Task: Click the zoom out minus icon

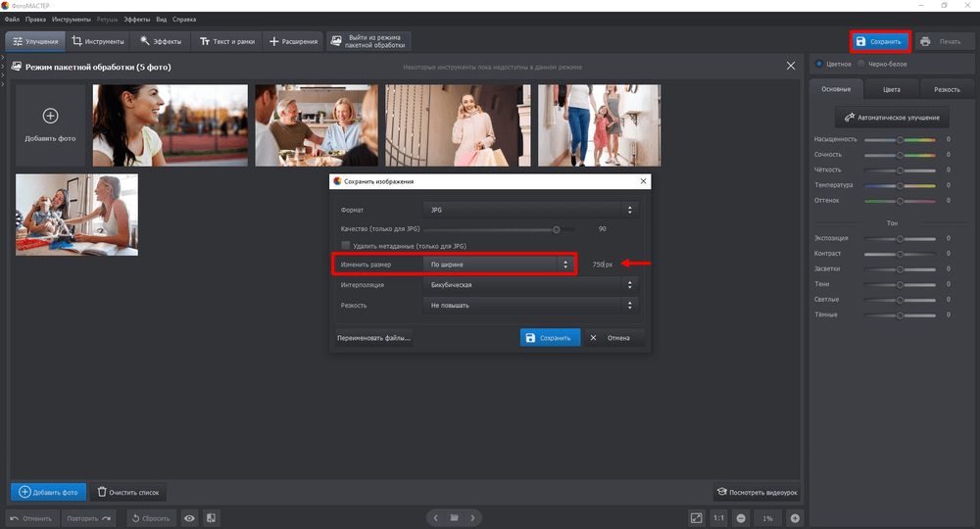Action: [741, 518]
